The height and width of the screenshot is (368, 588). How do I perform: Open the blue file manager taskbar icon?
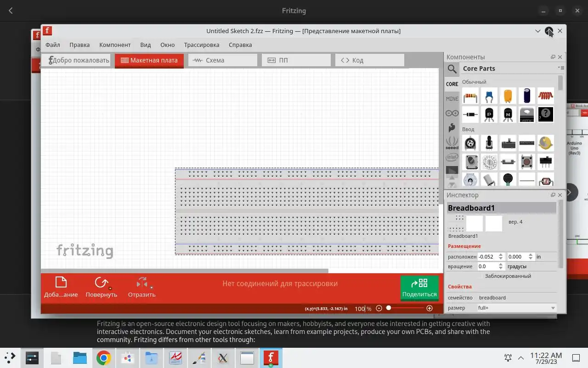click(80, 358)
